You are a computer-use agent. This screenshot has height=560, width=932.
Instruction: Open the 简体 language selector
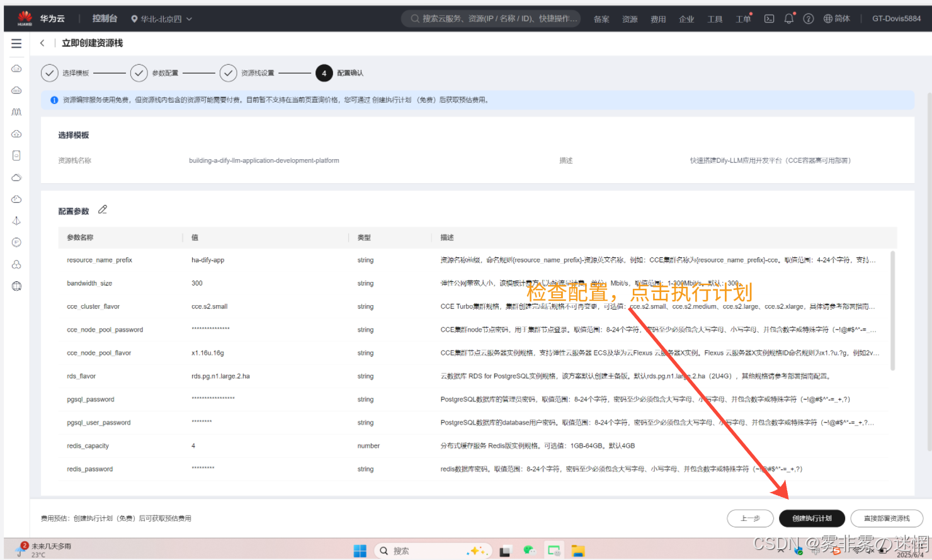[x=837, y=19]
